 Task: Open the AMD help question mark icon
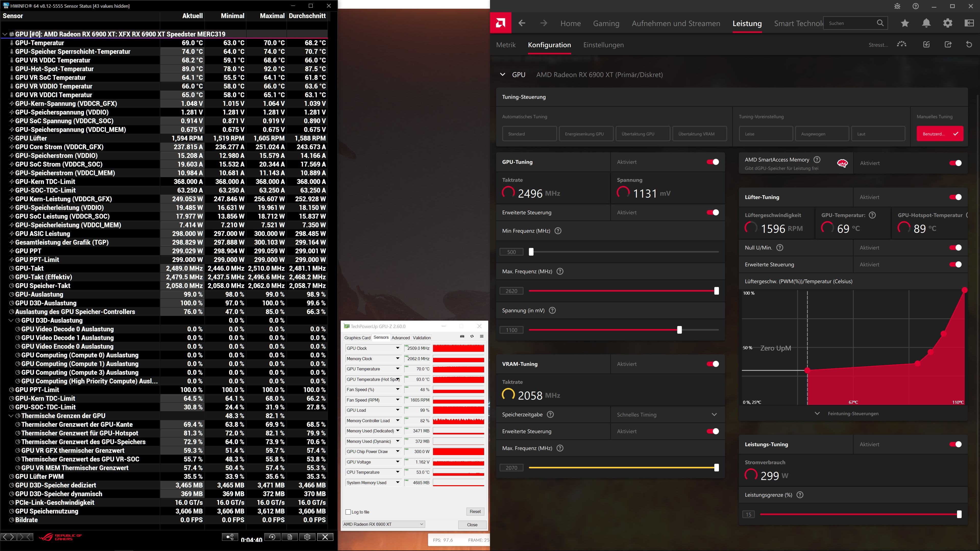(x=916, y=6)
